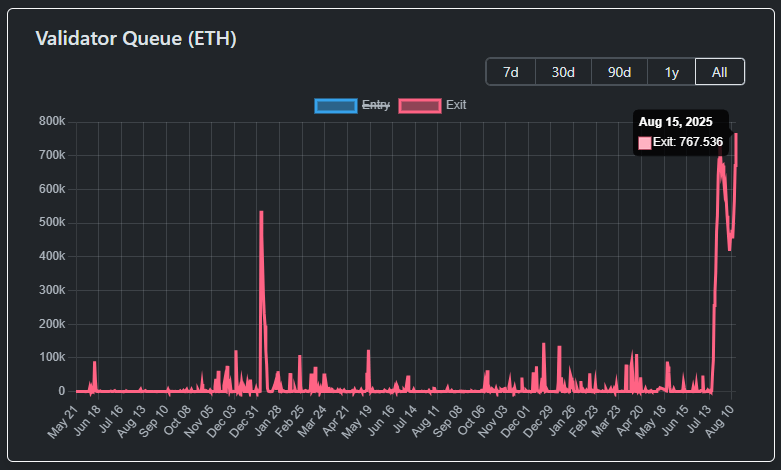
Task: Toggle the pink Exit legend swatch
Action: pyautogui.click(x=420, y=106)
